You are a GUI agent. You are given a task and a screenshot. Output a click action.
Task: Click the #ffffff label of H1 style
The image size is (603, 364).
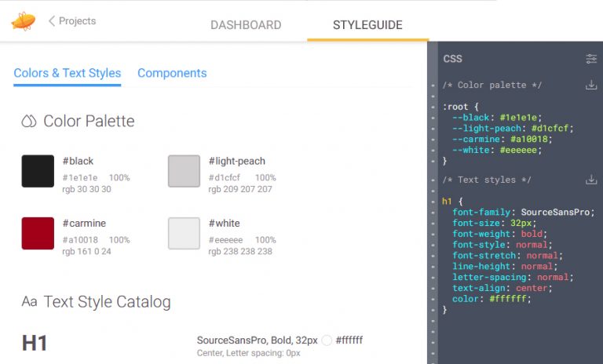[x=349, y=340]
